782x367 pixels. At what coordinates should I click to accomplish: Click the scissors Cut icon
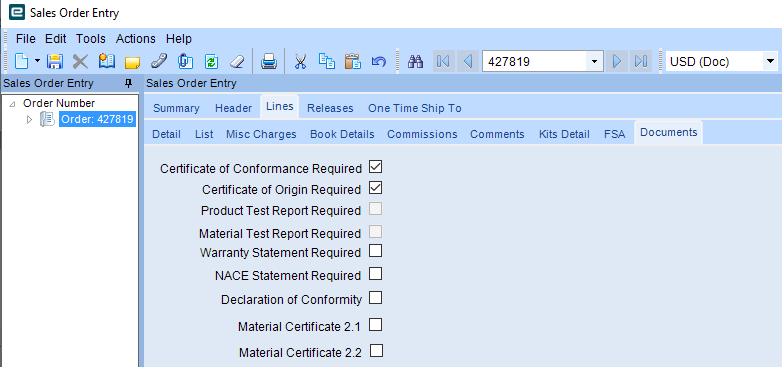tap(300, 61)
